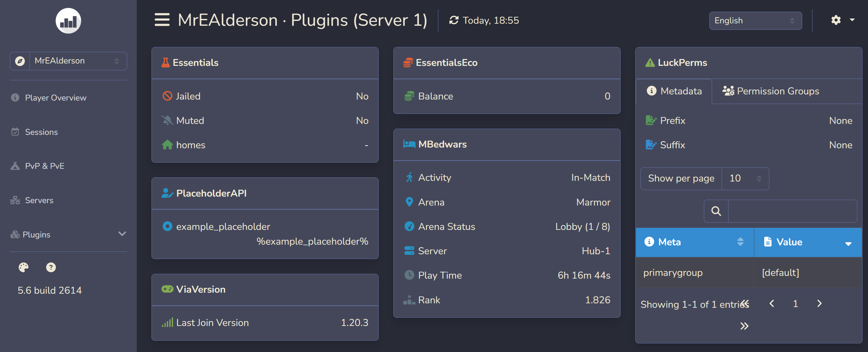
Task: Expand the Plugins sidebar chevron
Action: click(x=122, y=234)
